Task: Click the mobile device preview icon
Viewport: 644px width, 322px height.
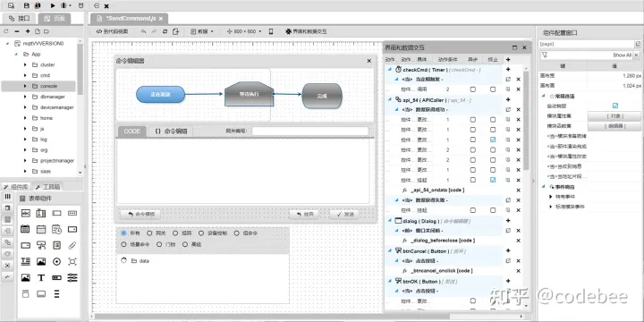Action: click(x=271, y=31)
